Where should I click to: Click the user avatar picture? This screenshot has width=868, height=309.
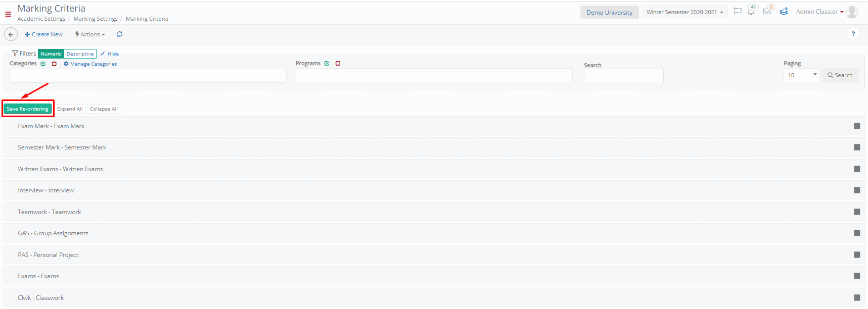point(852,12)
